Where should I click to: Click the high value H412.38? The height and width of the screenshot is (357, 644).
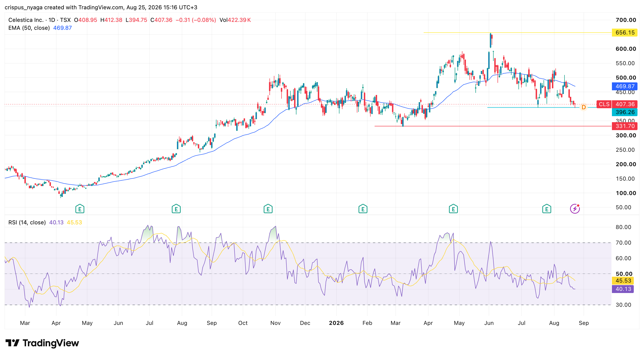click(111, 20)
